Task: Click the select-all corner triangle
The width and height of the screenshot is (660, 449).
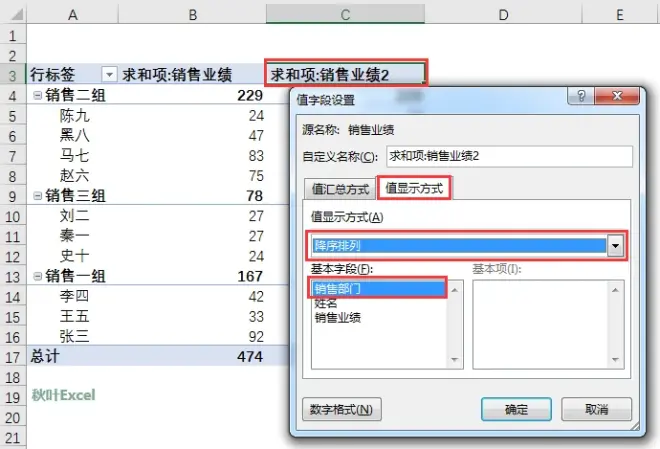Action: (17, 15)
